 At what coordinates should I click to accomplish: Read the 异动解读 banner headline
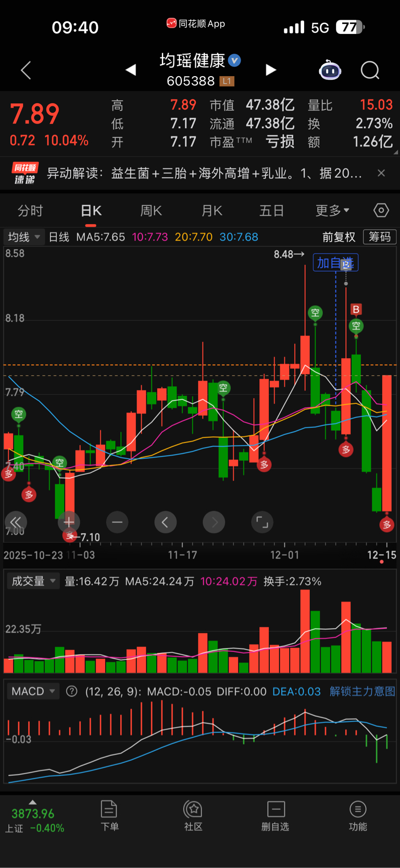(x=204, y=173)
